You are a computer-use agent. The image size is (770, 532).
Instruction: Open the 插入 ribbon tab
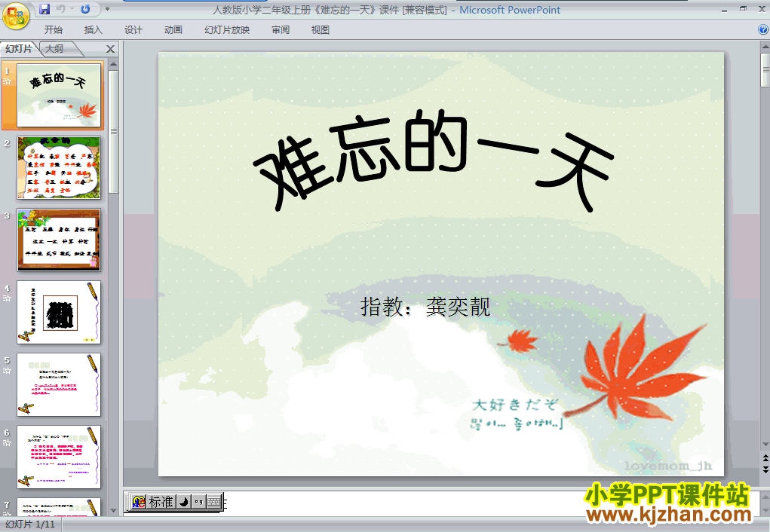coord(93,30)
